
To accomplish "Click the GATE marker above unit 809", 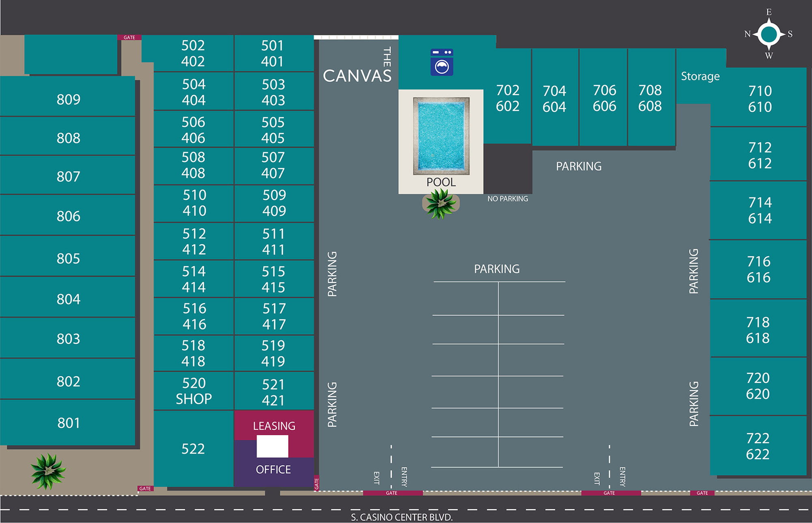I will 130,37.
